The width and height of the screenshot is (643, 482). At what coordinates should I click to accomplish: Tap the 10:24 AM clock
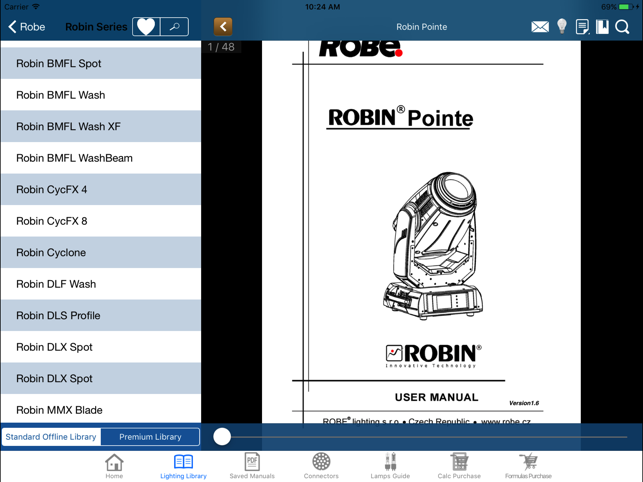(322, 7)
